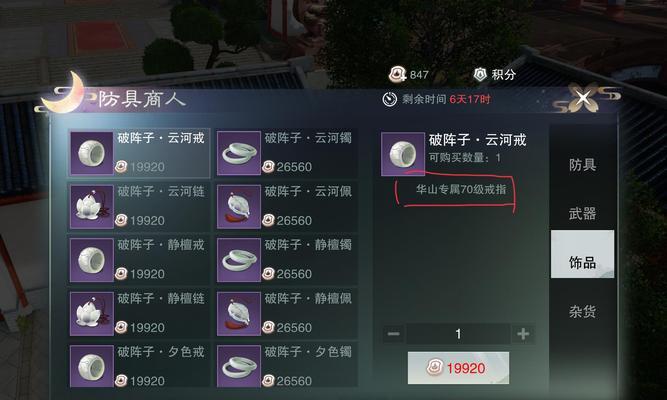Close the 防具商人 shop window
This screenshot has width=667, height=400.
[582, 98]
